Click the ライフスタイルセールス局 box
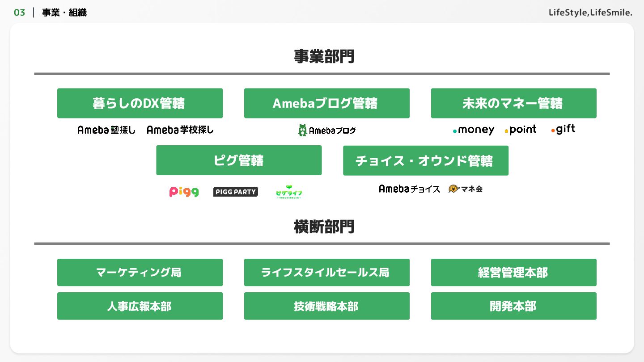 326,272
